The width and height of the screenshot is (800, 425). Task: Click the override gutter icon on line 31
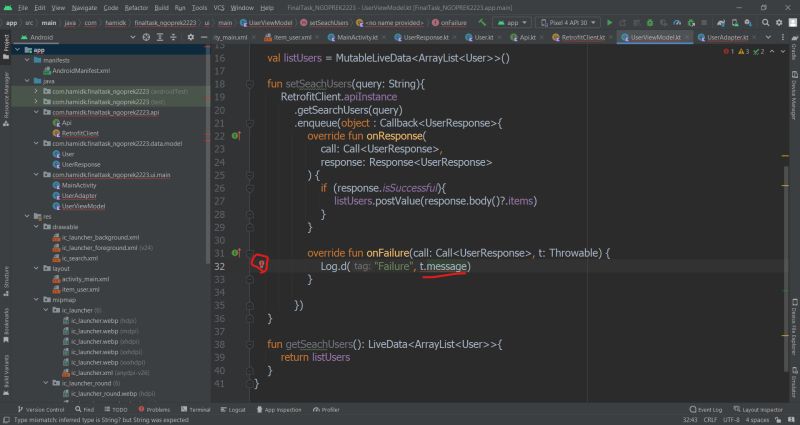(236, 253)
